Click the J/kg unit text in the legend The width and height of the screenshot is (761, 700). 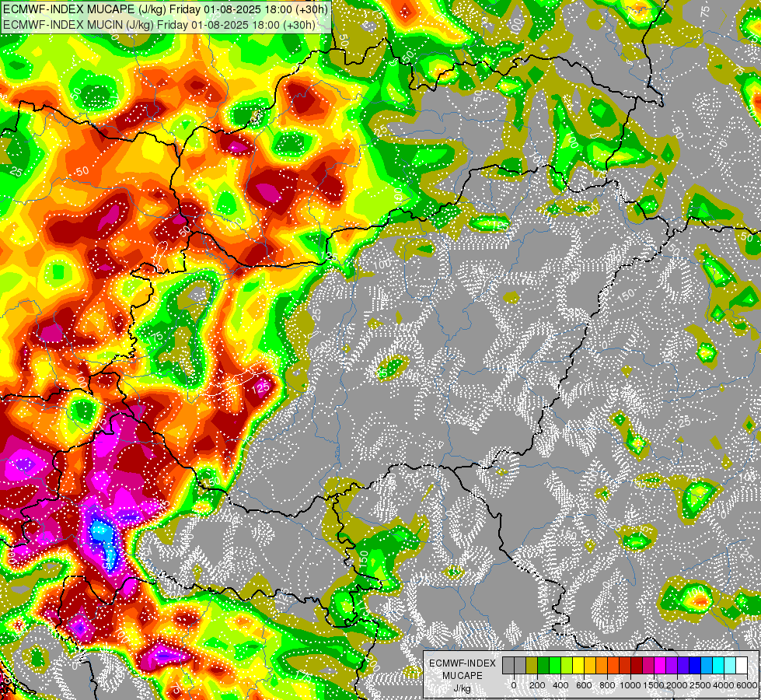click(463, 688)
